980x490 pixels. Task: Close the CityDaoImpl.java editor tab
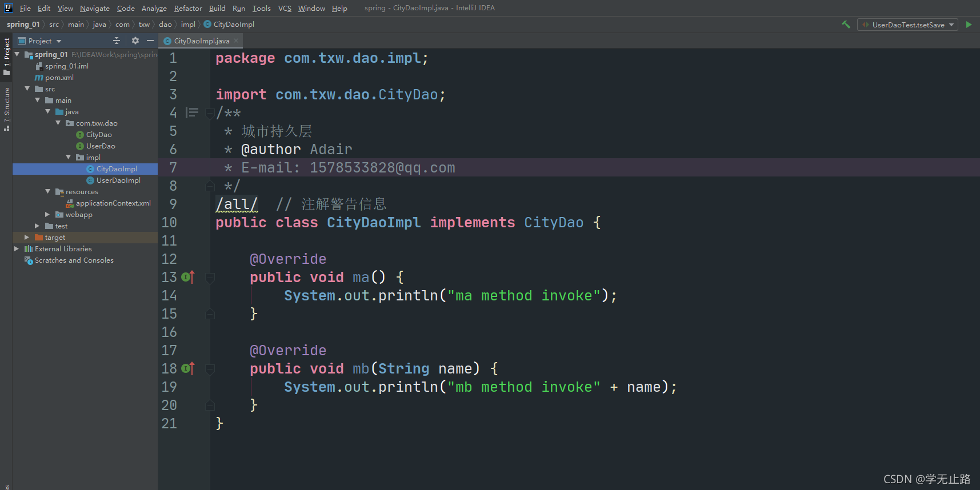tap(236, 41)
